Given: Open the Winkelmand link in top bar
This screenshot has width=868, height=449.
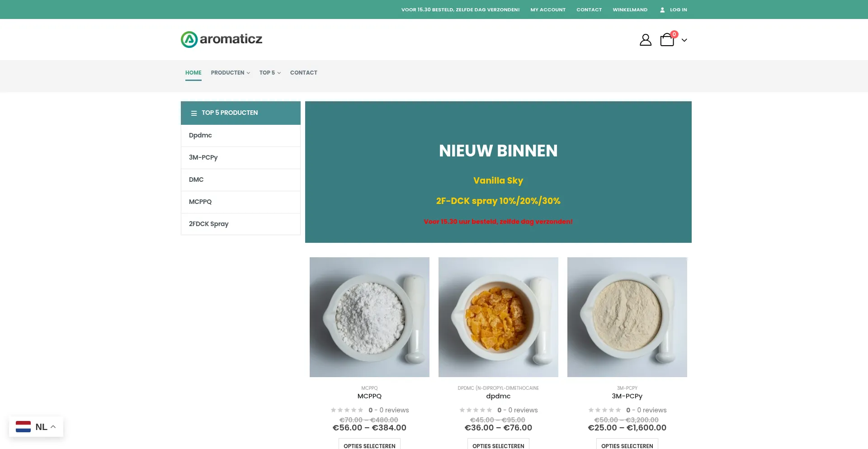Looking at the screenshot, I should point(630,9).
